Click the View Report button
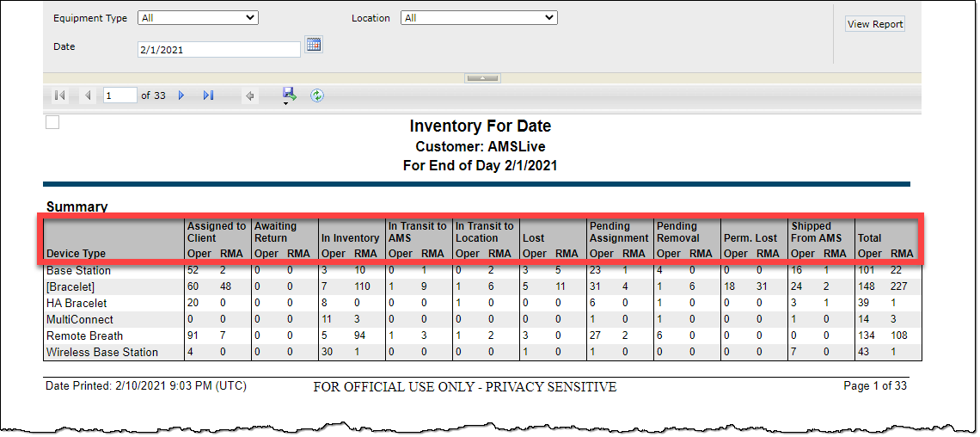 875,24
